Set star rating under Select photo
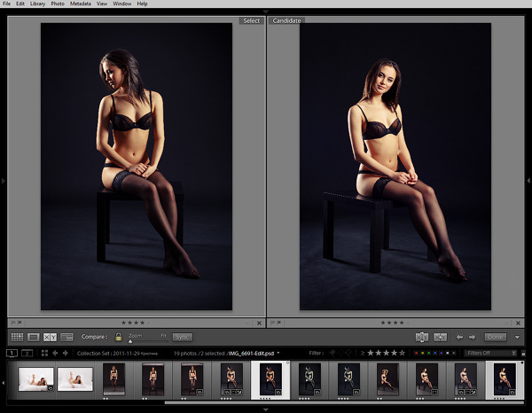 pyautogui.click(x=135, y=323)
